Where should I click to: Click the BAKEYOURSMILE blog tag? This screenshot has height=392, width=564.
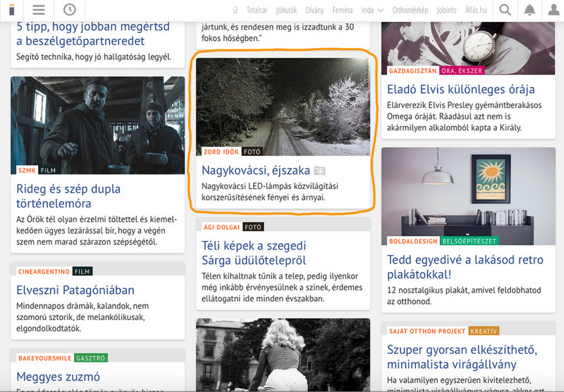pos(45,358)
